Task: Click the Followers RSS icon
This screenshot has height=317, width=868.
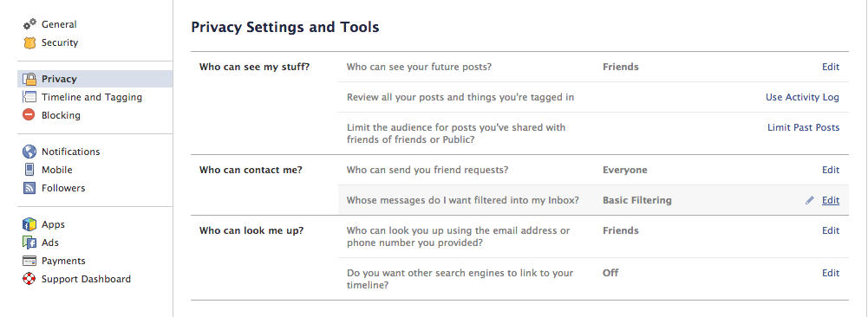Action: click(x=29, y=188)
